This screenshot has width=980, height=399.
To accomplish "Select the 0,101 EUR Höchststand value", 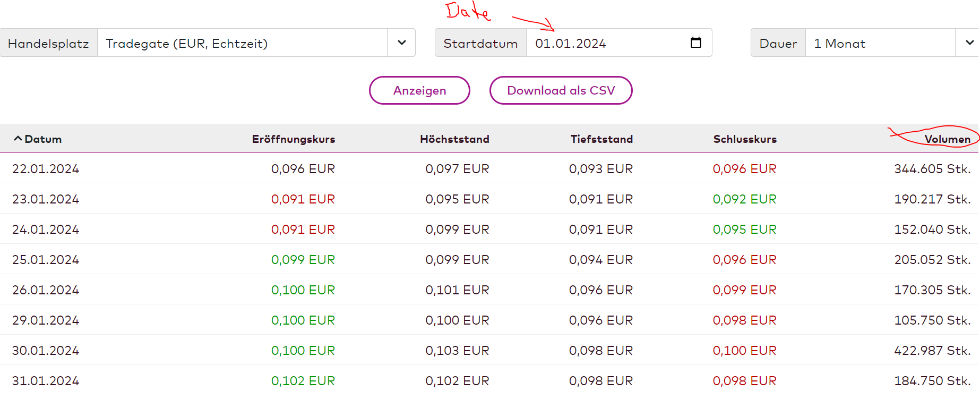I will pyautogui.click(x=457, y=290).
